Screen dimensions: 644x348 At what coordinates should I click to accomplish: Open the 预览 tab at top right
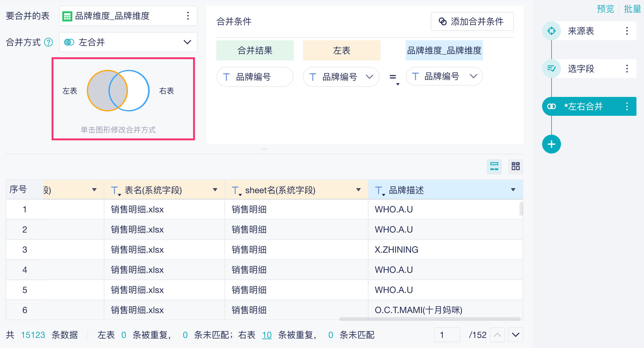click(x=605, y=9)
